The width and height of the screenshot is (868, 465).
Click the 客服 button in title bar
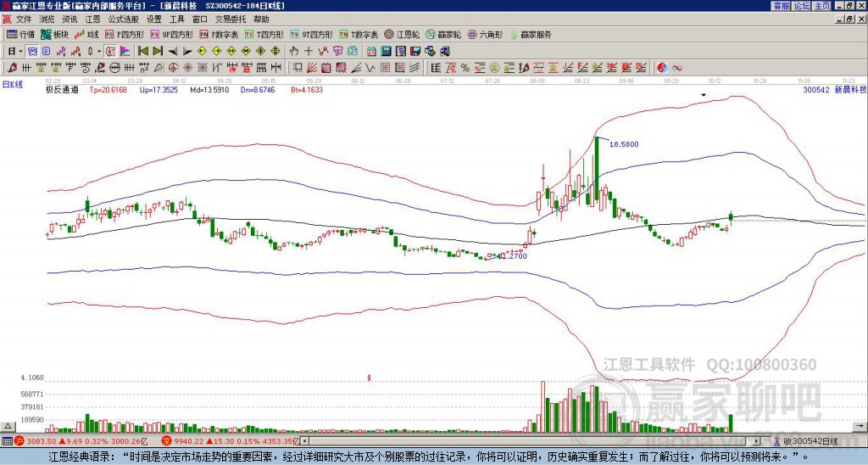coord(782,6)
